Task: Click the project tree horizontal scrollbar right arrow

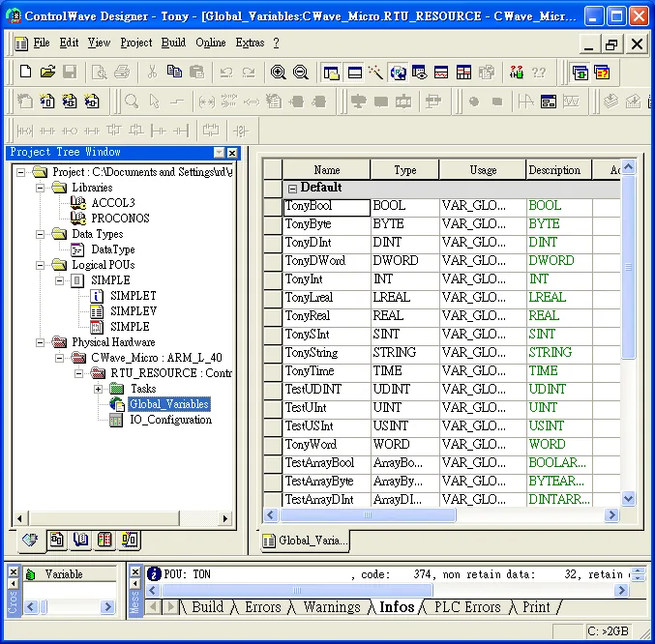Action: 225,519
